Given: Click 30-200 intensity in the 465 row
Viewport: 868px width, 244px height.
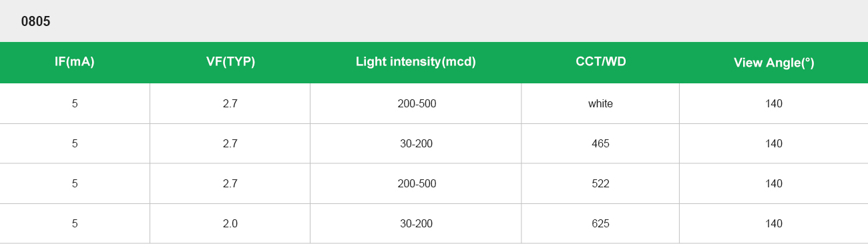Looking at the screenshot, I should coord(416,143).
